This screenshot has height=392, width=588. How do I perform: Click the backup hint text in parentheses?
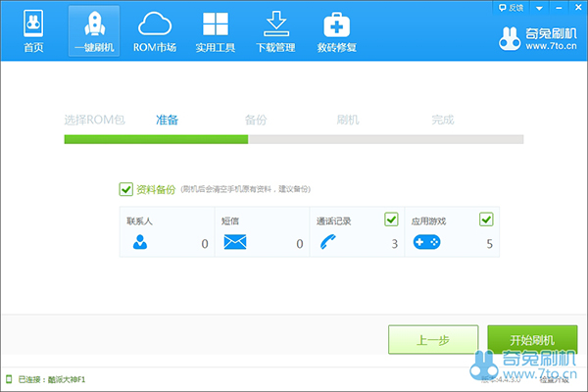tap(246, 189)
